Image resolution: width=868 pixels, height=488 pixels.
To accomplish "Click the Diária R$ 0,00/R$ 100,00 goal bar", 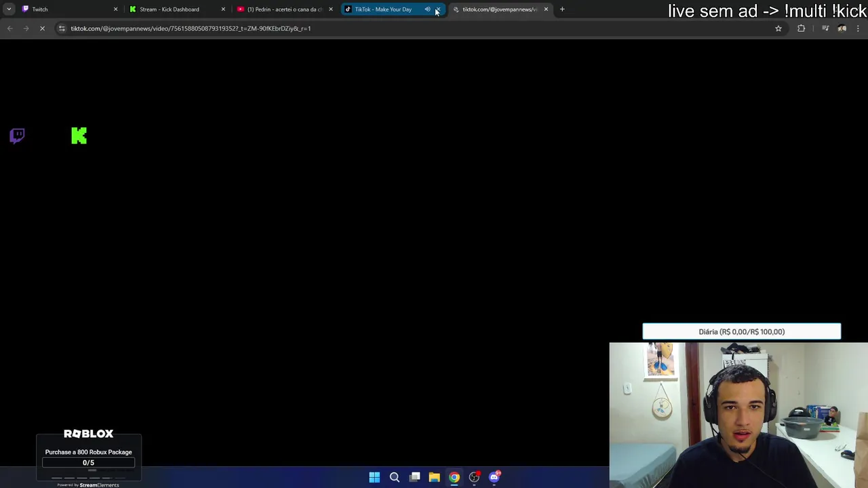I will pyautogui.click(x=742, y=331).
